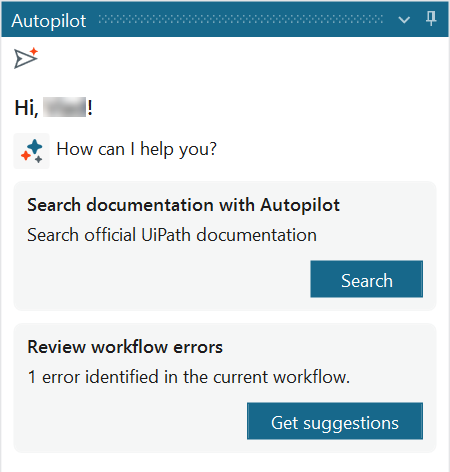Image resolution: width=450 pixels, height=472 pixels.
Task: Click the red sparkle on the send icon
Action: pyautogui.click(x=34, y=51)
